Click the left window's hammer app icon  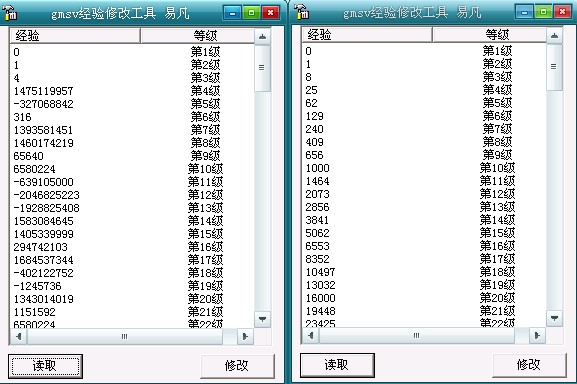10,13
